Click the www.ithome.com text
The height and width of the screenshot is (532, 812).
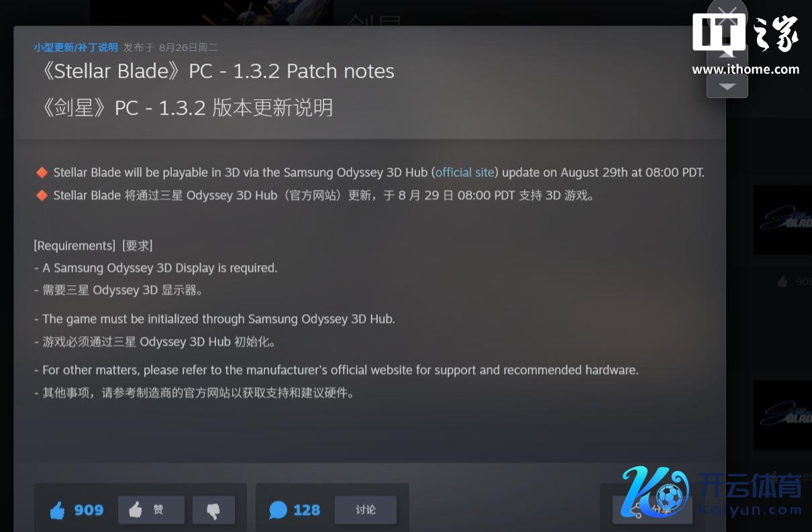pos(746,69)
